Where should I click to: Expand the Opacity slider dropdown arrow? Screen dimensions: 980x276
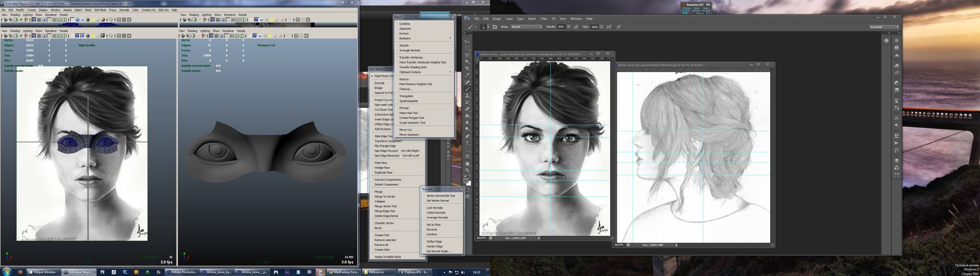coord(568,27)
